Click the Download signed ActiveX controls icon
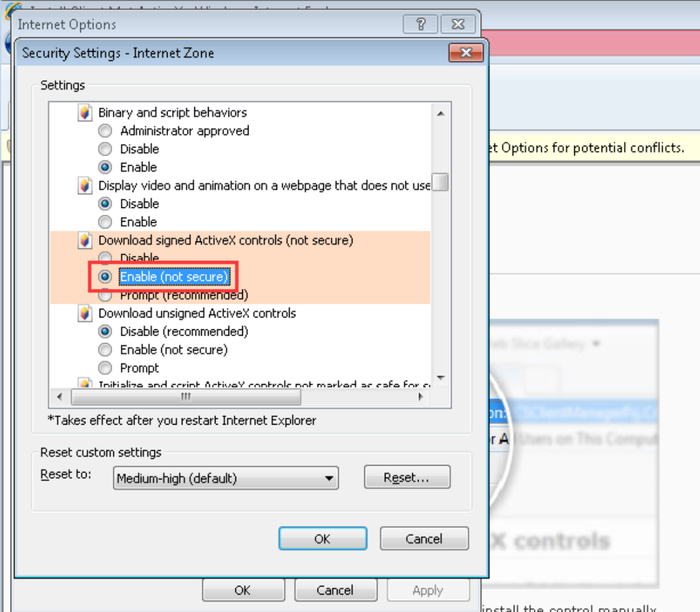700x612 pixels. 85,240
